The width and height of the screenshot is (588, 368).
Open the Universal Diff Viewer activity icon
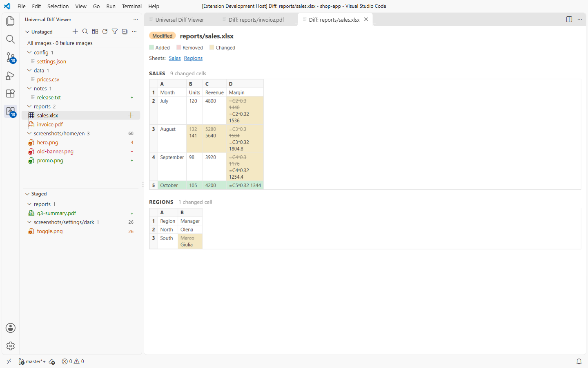coord(11,112)
